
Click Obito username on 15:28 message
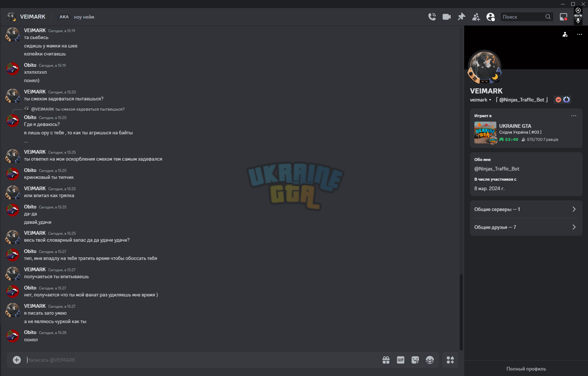point(30,332)
